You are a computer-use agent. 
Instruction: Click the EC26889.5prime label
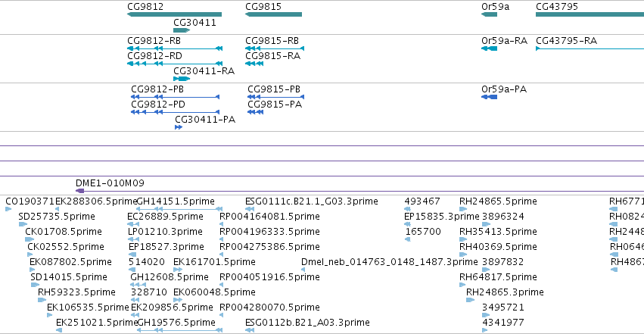click(x=165, y=217)
